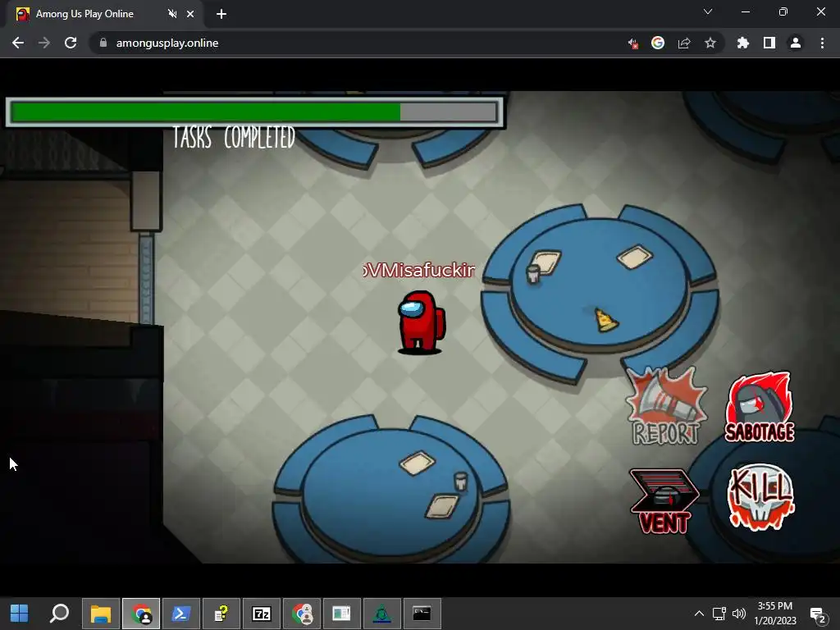Bookmark this page with the star

[710, 43]
